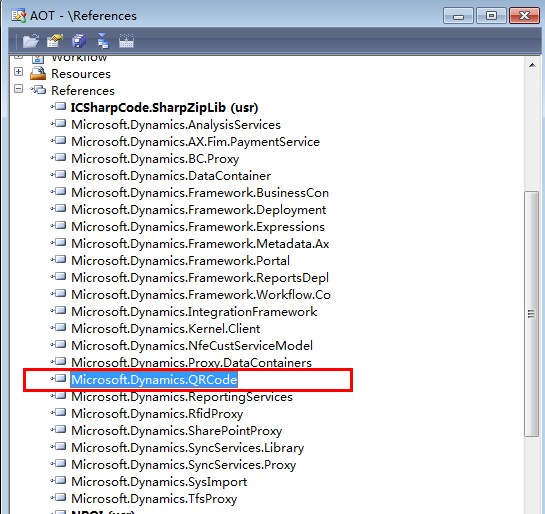Click icon beside Framework.Workflow.Co reference
The image size is (545, 514).
(58, 294)
